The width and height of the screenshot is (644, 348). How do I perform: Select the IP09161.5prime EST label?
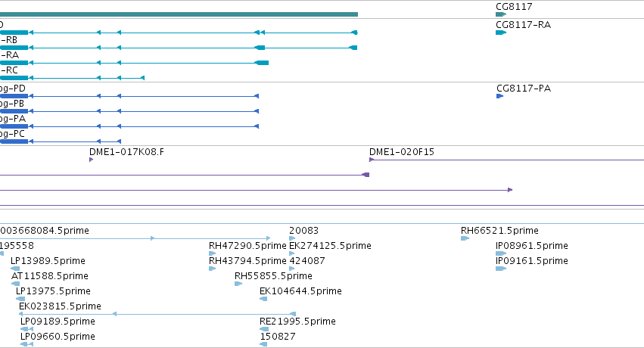[x=532, y=261]
